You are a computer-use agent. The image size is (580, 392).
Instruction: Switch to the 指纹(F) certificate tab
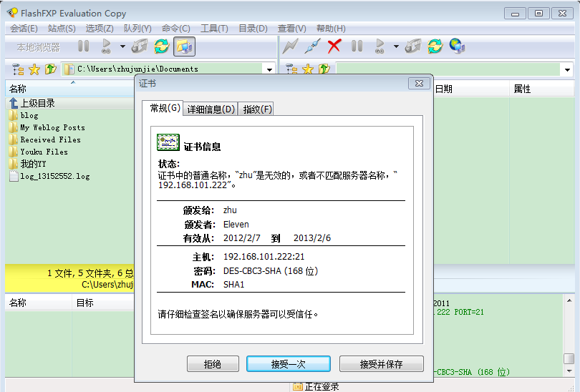[x=256, y=109]
